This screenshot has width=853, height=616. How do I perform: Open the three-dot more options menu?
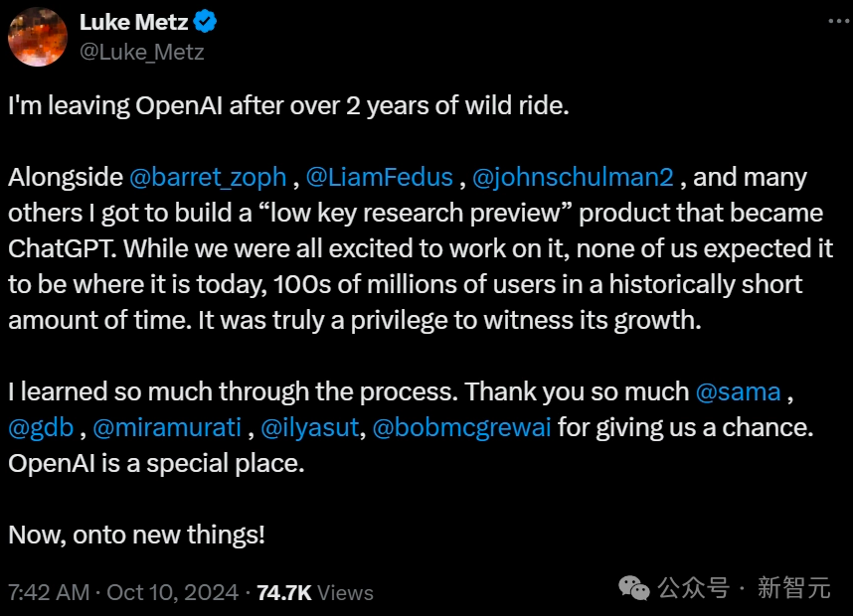840,21
